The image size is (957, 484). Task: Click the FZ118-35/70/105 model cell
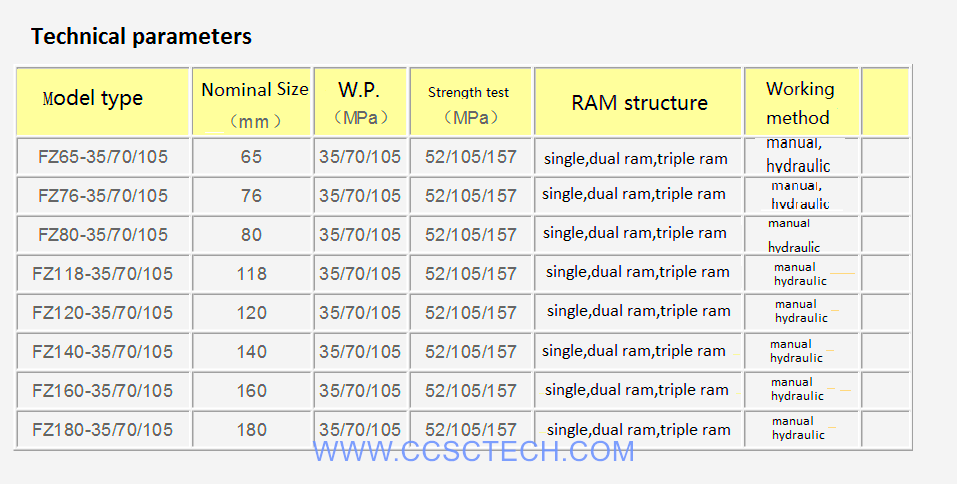pos(103,274)
